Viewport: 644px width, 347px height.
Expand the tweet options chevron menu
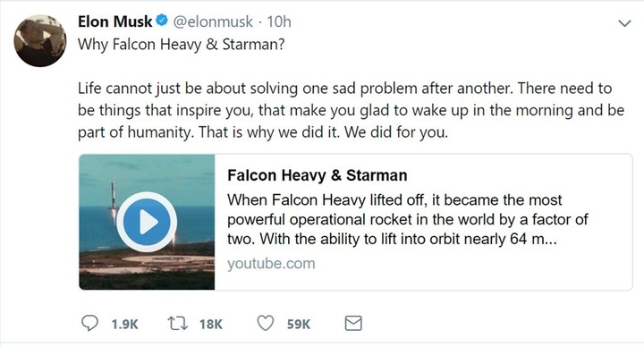pyautogui.click(x=624, y=23)
